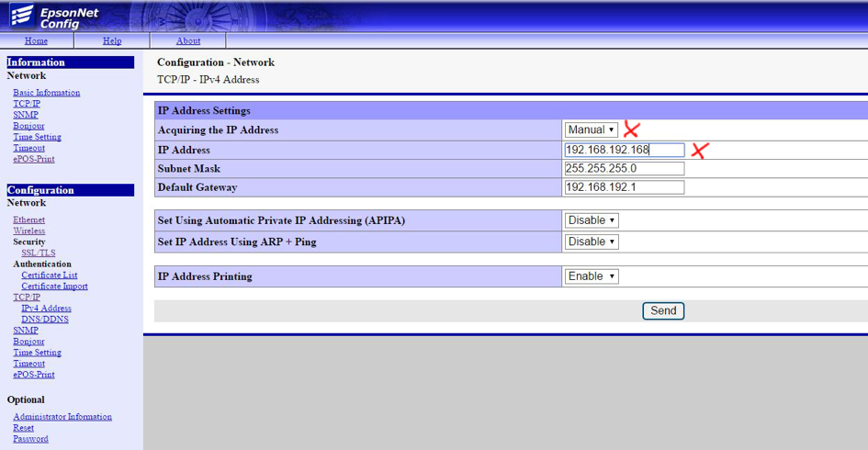The width and height of the screenshot is (868, 450).
Task: Open DNS/DDNS settings link
Action: pos(45,320)
